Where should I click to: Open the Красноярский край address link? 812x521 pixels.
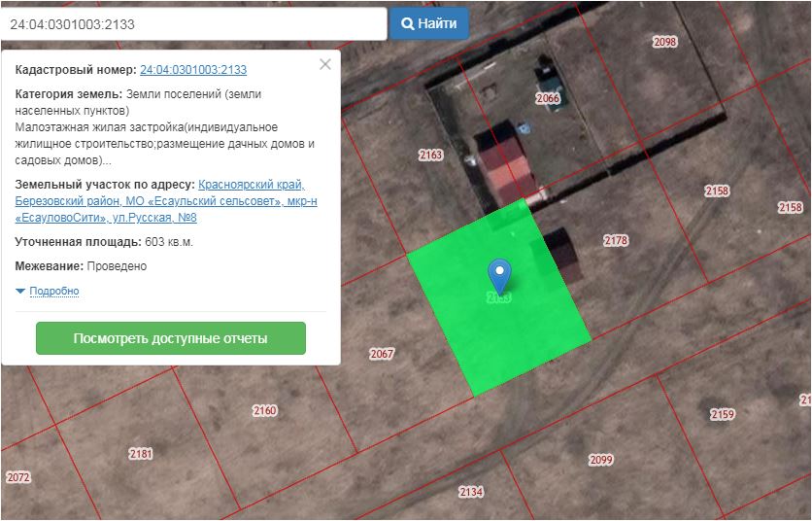click(251, 185)
